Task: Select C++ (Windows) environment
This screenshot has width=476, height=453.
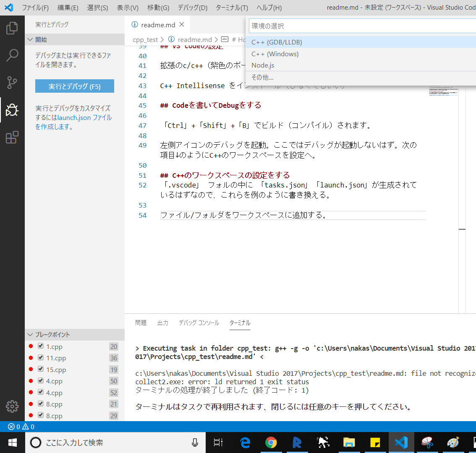Action: [361, 54]
